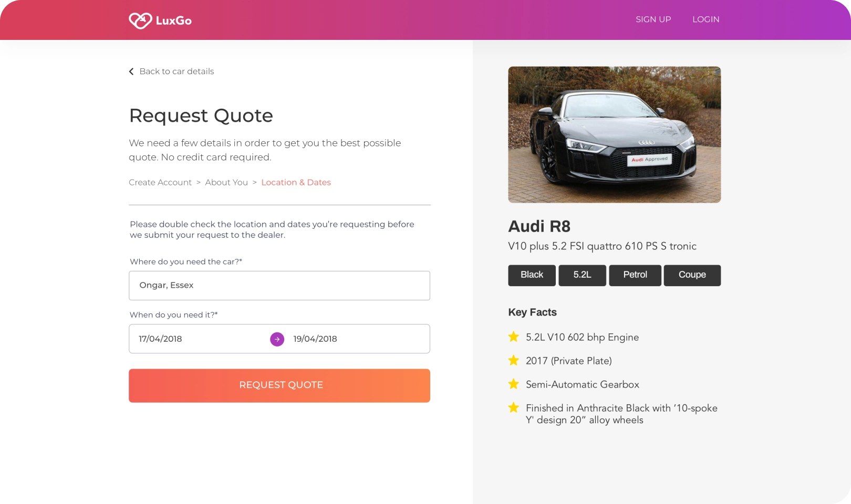Click the car location input field
The width and height of the screenshot is (851, 504).
click(279, 286)
